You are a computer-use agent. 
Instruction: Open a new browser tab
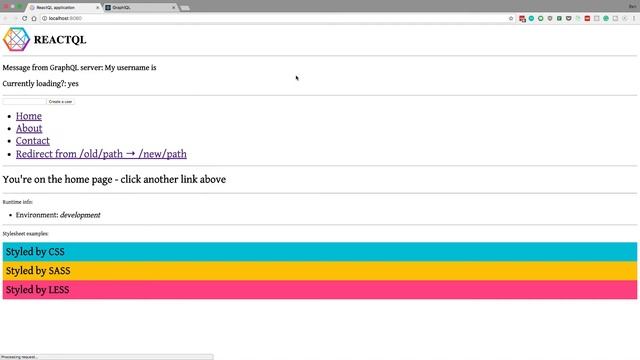point(185,8)
